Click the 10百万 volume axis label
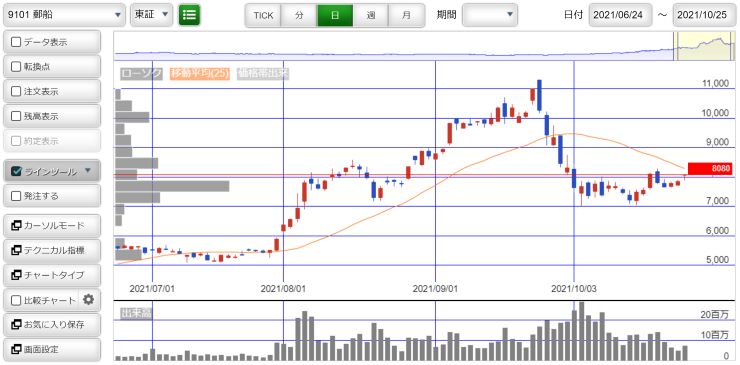 pos(716,335)
